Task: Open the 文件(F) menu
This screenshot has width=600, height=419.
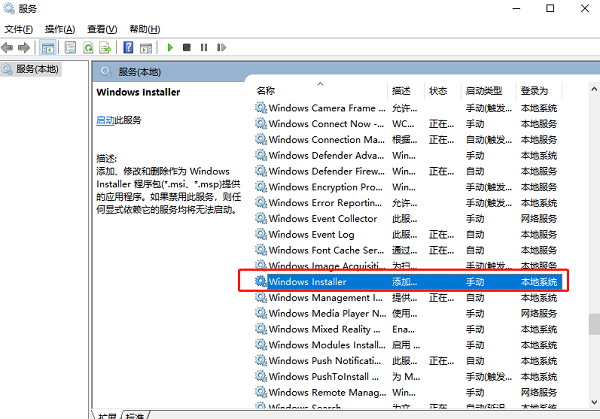Action: (x=18, y=29)
